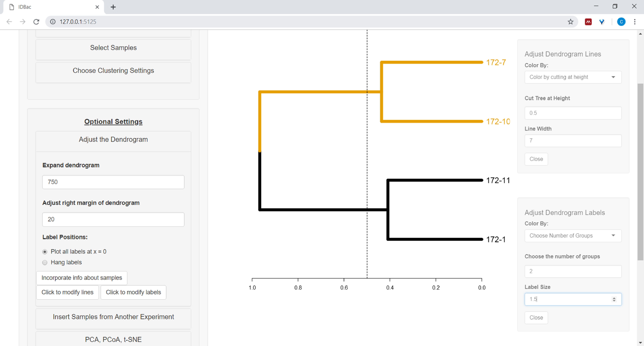This screenshot has height=346, width=644.
Task: Reload the page with the refresh icon
Action: [x=36, y=22]
